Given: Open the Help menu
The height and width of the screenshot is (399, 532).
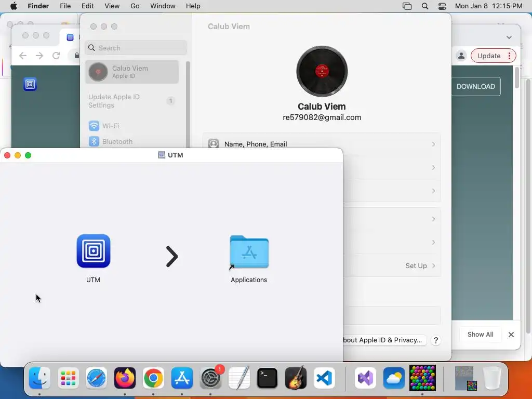Looking at the screenshot, I should pos(193,6).
